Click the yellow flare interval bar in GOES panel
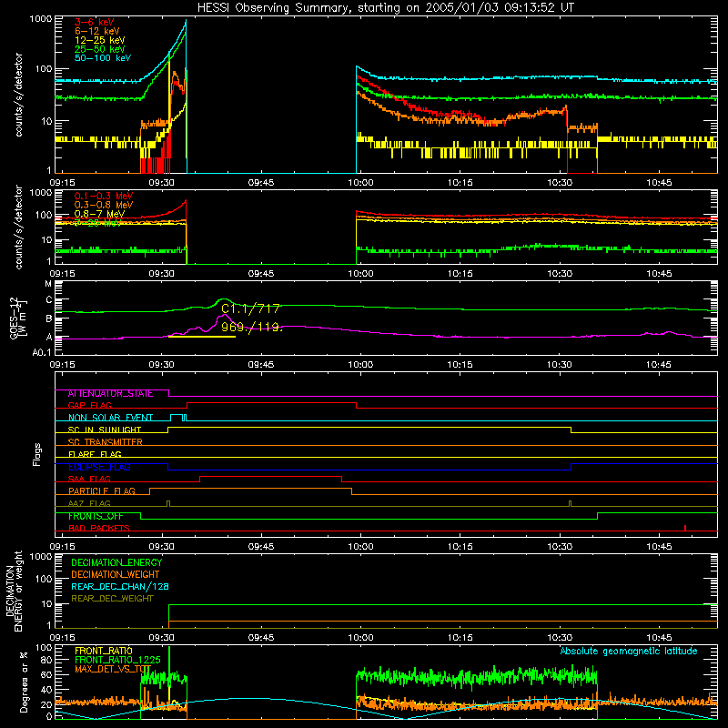Viewport: 728px width, 728px height. [x=202, y=337]
